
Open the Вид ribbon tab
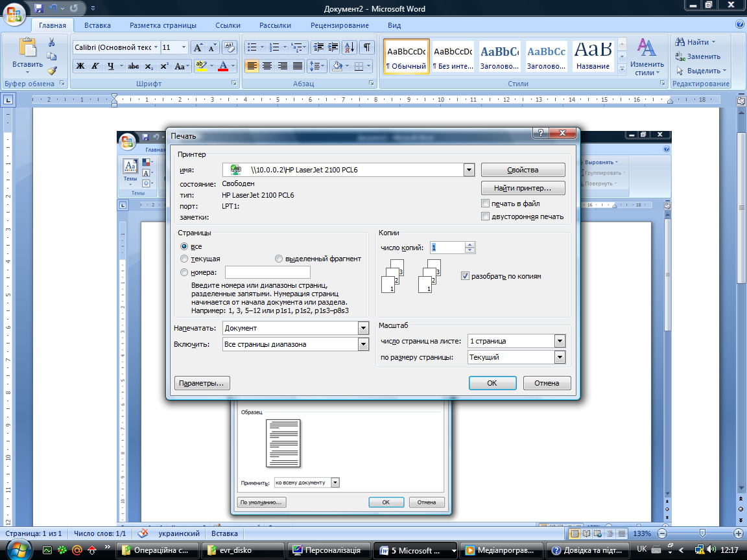(394, 25)
